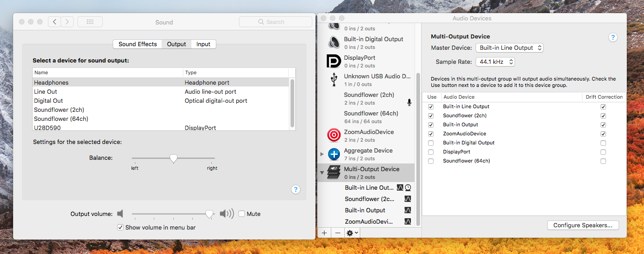Screen dimensions: 644x254
Task: Switch to the Output tab
Action: click(x=177, y=44)
